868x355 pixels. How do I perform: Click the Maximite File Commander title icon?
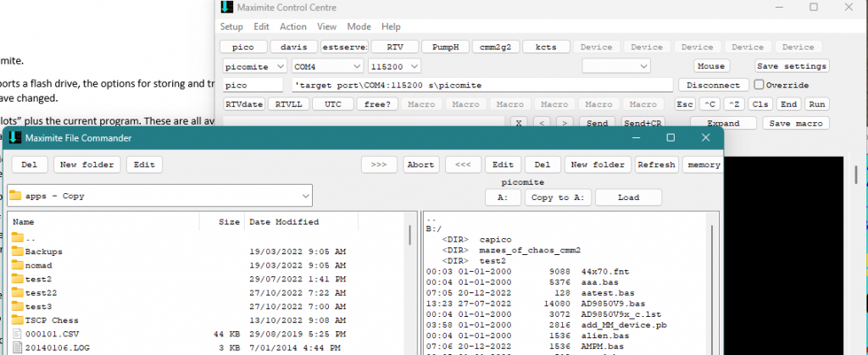(x=15, y=138)
